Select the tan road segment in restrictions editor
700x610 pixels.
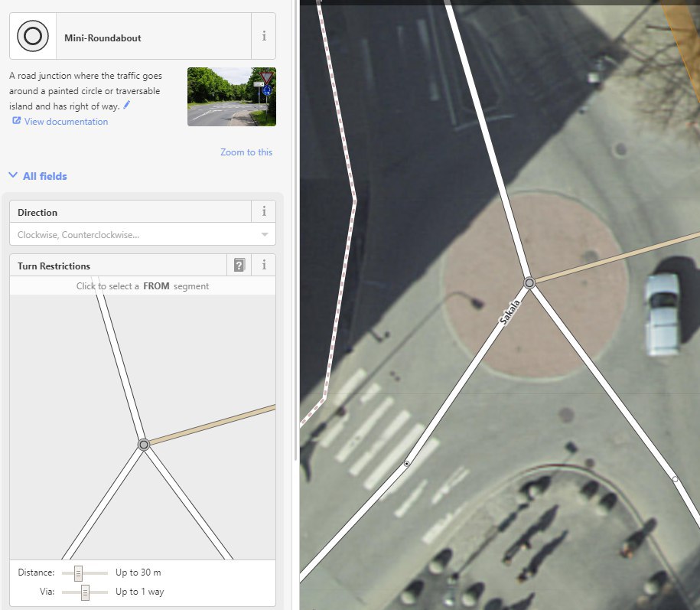click(213, 425)
